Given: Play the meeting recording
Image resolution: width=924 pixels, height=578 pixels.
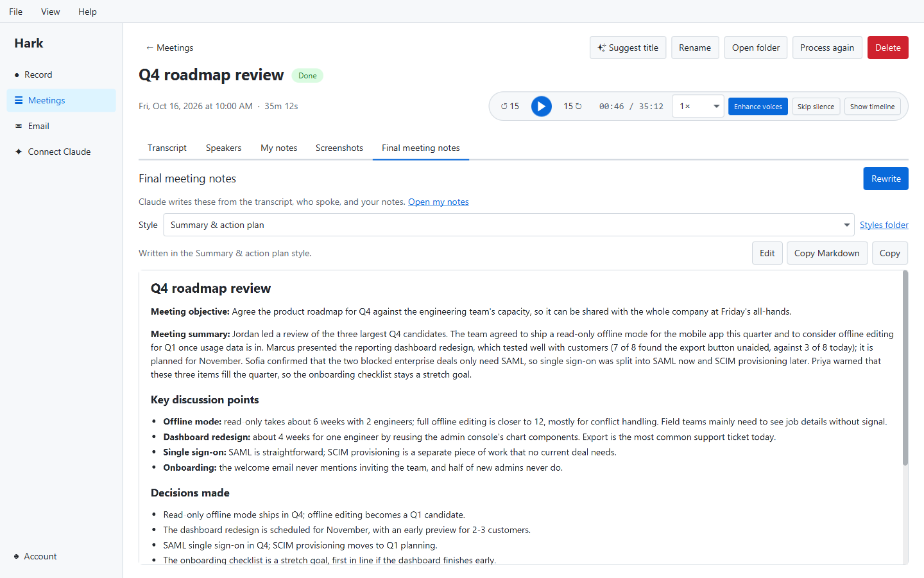Looking at the screenshot, I should click(542, 106).
